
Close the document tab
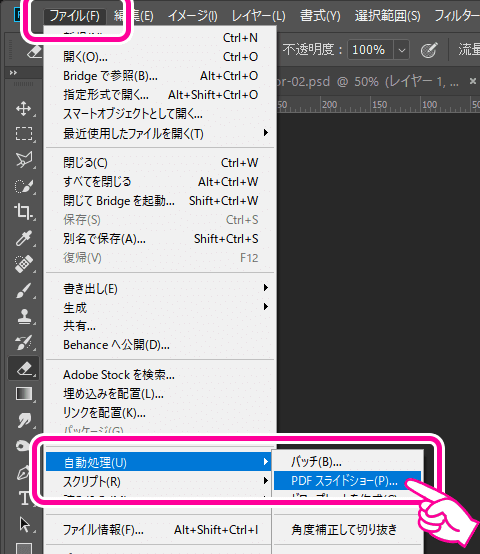click(473, 81)
